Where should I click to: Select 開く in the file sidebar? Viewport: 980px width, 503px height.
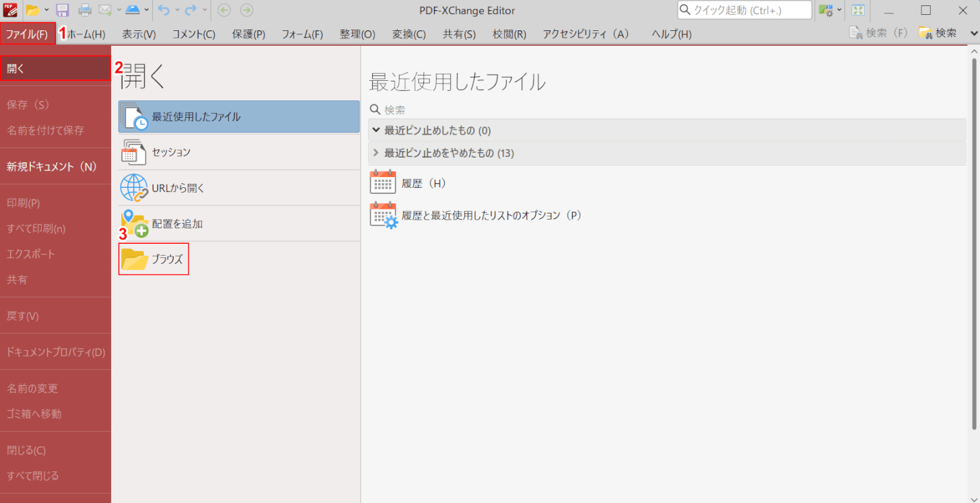55,69
